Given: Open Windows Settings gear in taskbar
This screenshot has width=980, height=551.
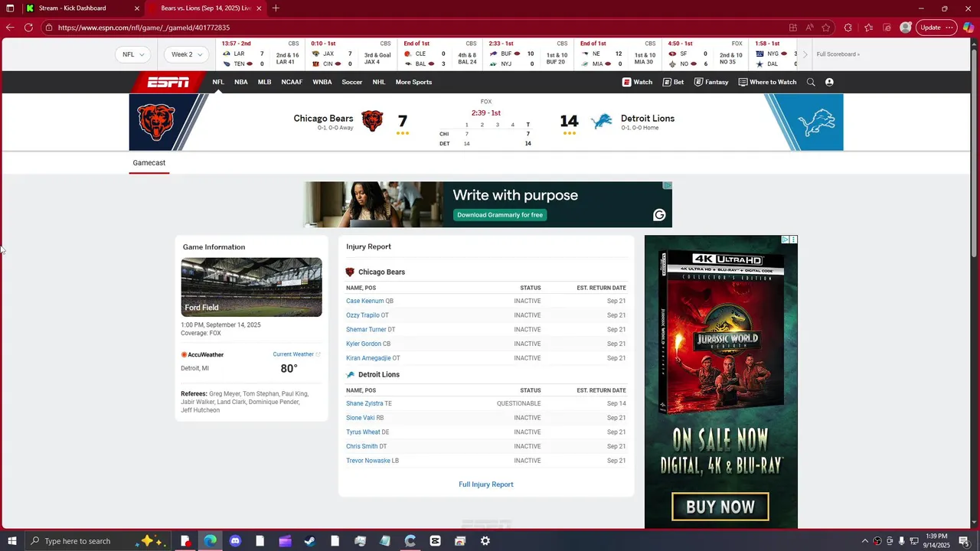Looking at the screenshot, I should (x=485, y=541).
